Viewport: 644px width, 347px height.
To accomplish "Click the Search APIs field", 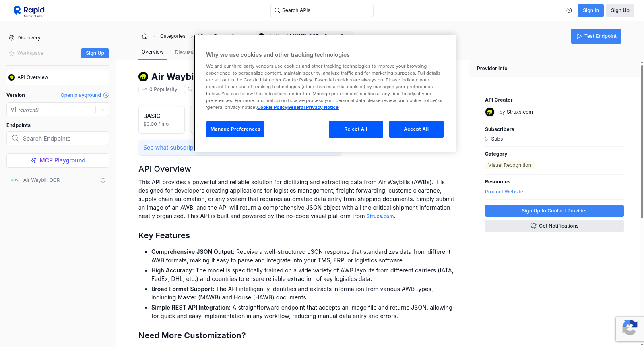I will (322, 10).
